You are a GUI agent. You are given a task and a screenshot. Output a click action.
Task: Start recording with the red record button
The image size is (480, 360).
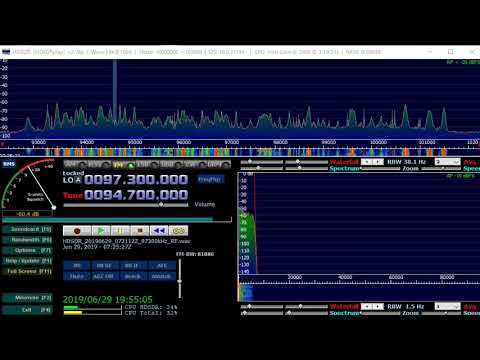pyautogui.click(x=77, y=231)
